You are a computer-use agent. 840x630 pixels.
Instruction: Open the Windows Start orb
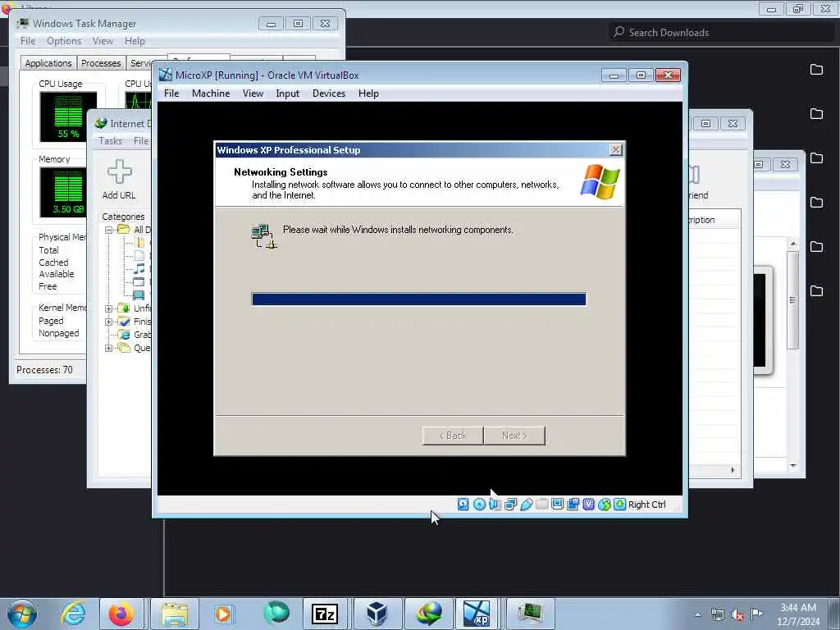tap(22, 614)
